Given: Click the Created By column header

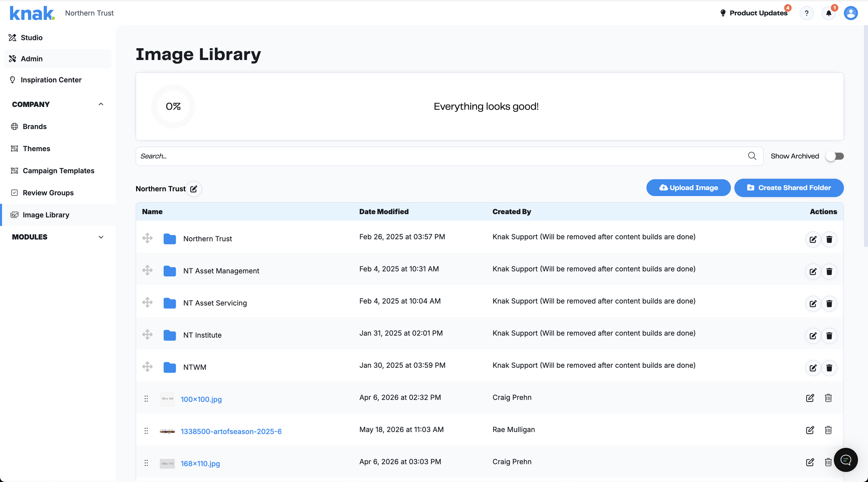Looking at the screenshot, I should (512, 212).
